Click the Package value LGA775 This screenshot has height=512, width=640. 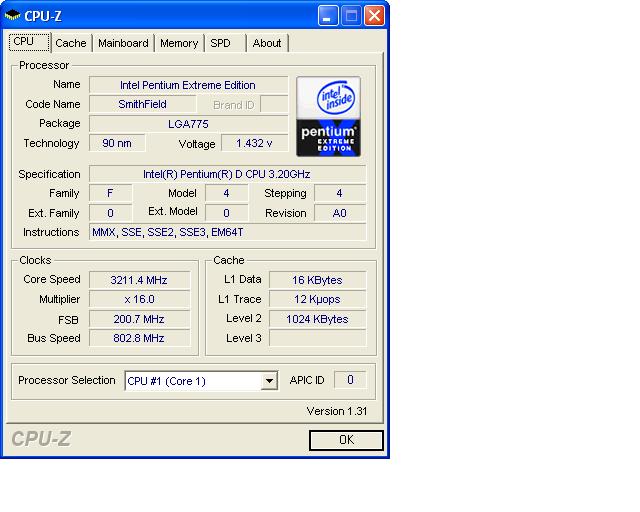pyautogui.click(x=188, y=124)
